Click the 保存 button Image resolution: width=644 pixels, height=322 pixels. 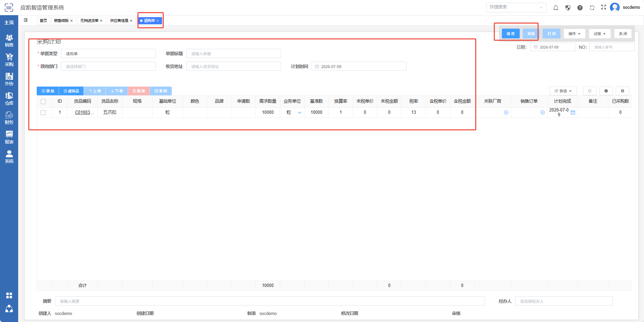coord(511,34)
